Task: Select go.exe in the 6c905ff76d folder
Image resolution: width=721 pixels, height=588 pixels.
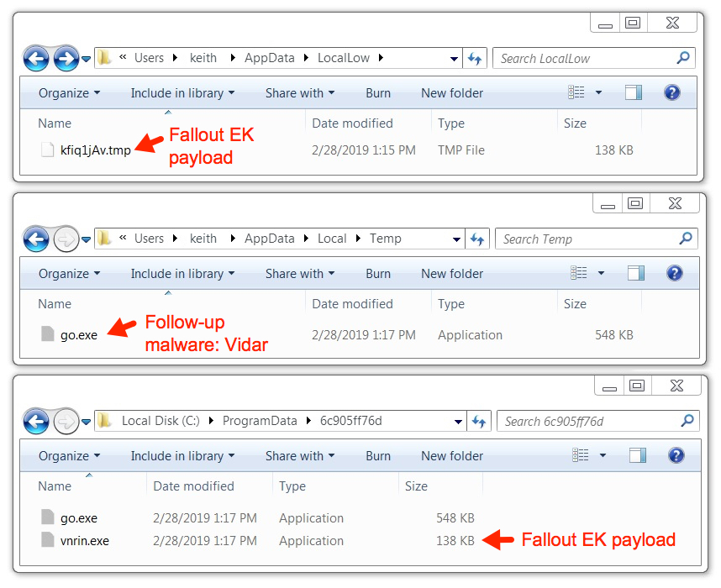Action: (x=79, y=518)
